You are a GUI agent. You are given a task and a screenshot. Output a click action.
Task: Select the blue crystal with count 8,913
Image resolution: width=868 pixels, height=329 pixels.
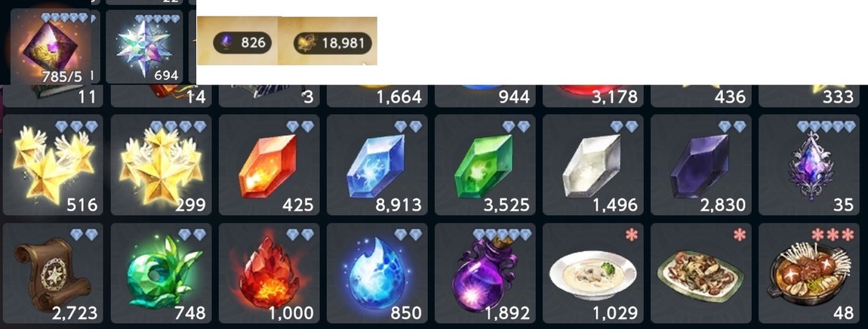377,164
